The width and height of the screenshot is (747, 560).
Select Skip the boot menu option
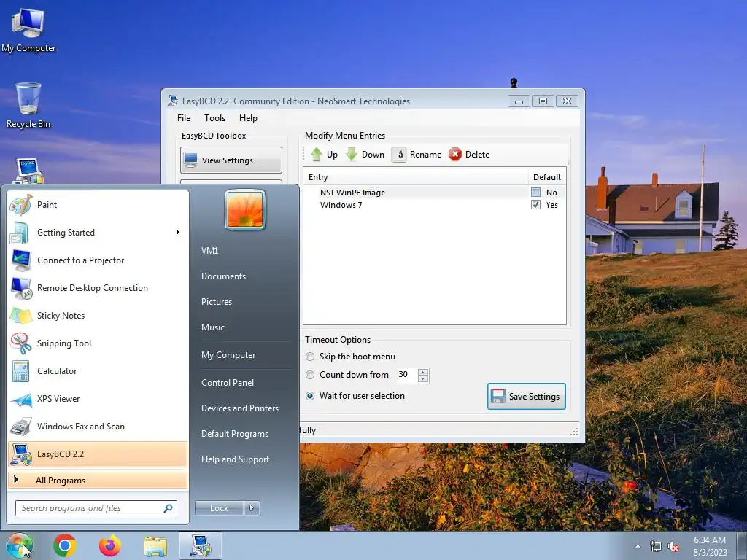tap(310, 357)
